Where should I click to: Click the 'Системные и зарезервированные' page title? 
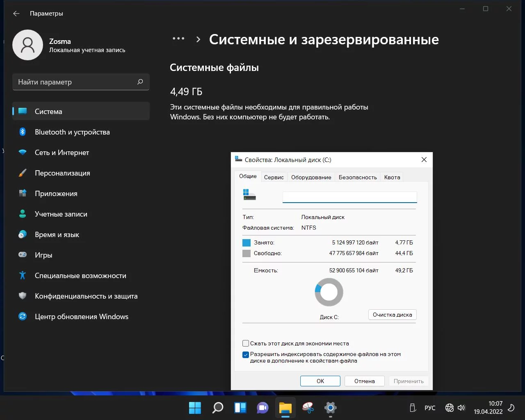[324, 39]
